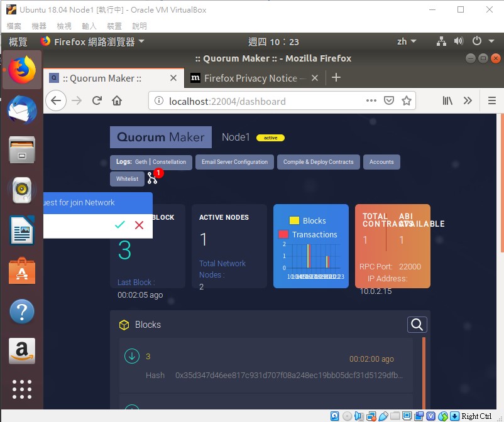Reject the join request red X

[x=140, y=225]
